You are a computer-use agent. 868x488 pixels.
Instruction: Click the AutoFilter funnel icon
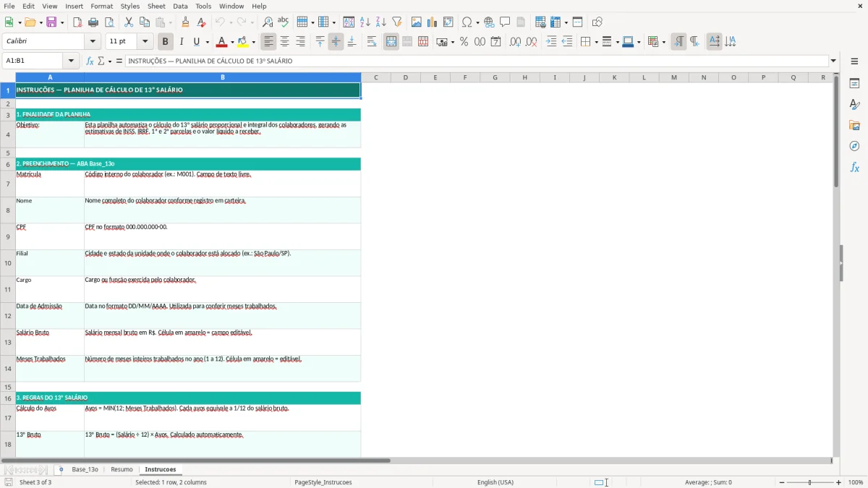[397, 22]
